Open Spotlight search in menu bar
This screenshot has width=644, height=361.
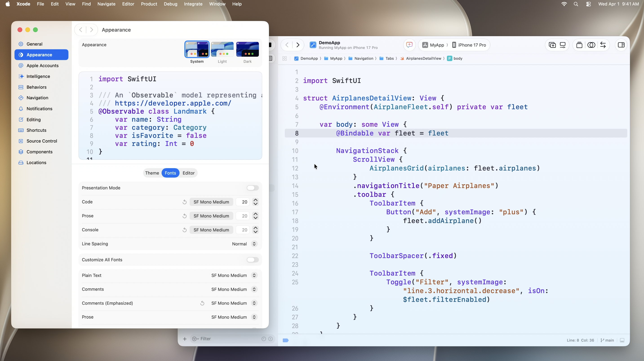576,4
